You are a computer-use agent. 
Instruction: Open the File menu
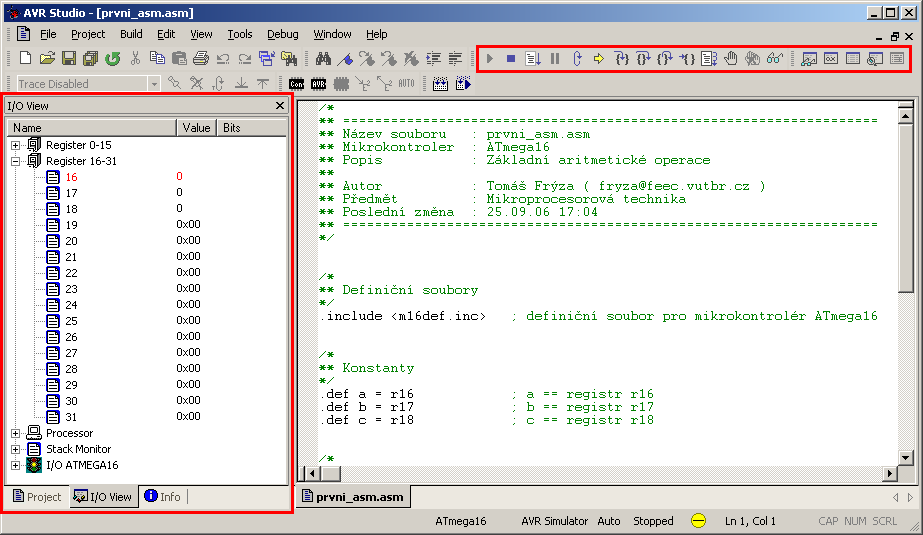coord(48,34)
